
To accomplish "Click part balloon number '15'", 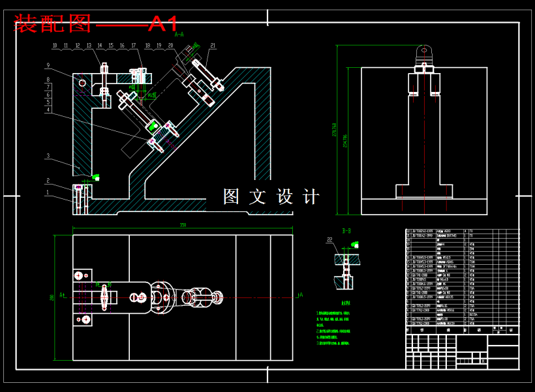I will pos(111,46).
